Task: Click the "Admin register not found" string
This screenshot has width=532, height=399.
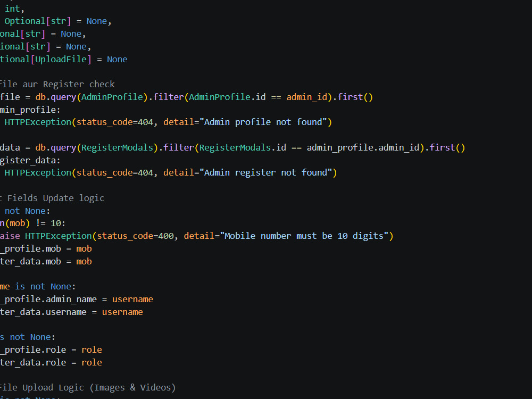Action: click(265, 173)
